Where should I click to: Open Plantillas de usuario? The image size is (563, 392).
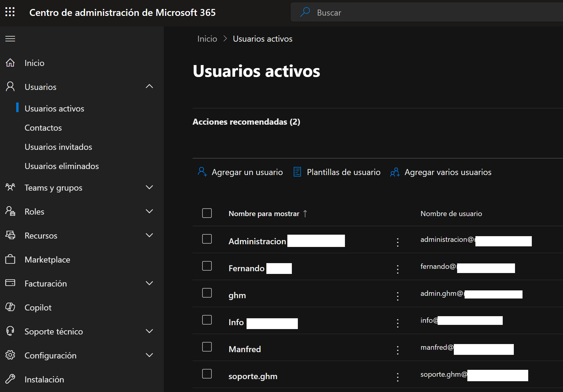[337, 172]
